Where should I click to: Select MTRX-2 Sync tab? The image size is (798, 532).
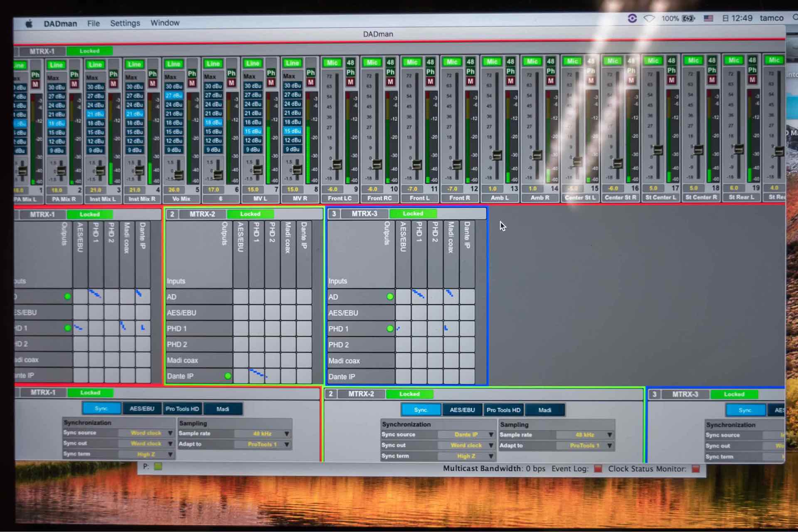pyautogui.click(x=421, y=410)
